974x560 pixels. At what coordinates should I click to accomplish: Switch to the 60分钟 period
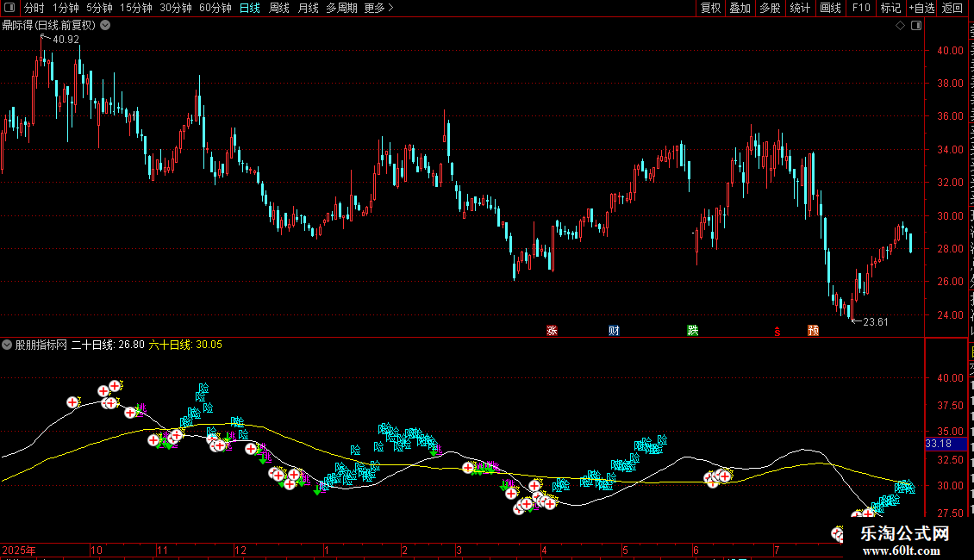point(215,8)
